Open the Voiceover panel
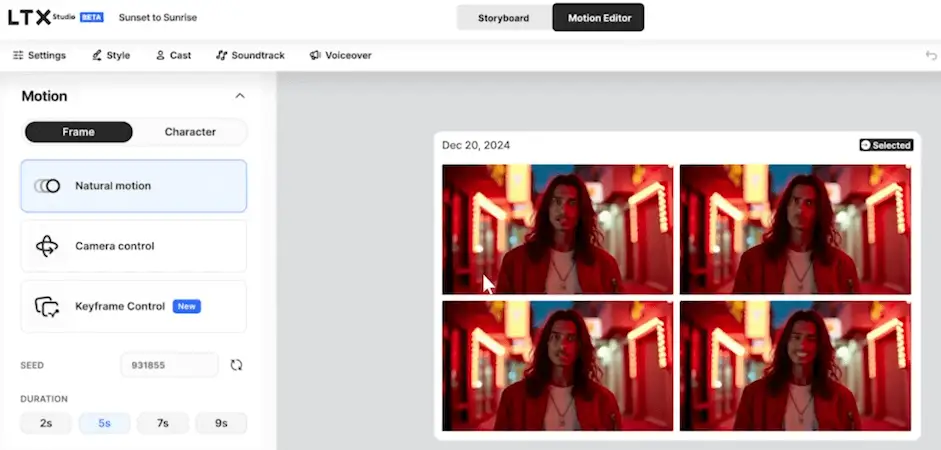This screenshot has height=450, width=941. (340, 56)
